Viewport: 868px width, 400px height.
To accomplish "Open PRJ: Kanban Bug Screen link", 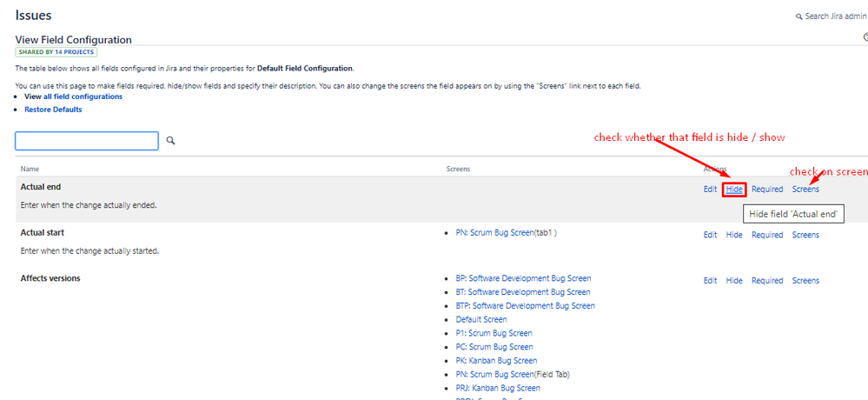I will (x=498, y=389).
